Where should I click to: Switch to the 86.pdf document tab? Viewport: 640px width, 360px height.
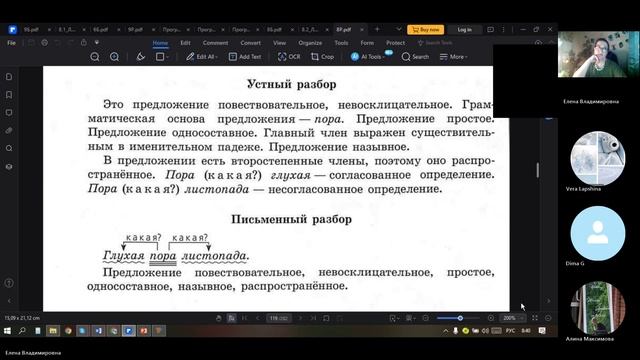(274, 29)
